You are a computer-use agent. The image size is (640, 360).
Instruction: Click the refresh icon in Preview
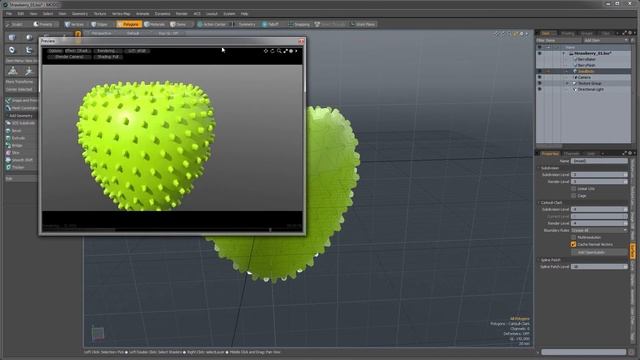click(273, 51)
